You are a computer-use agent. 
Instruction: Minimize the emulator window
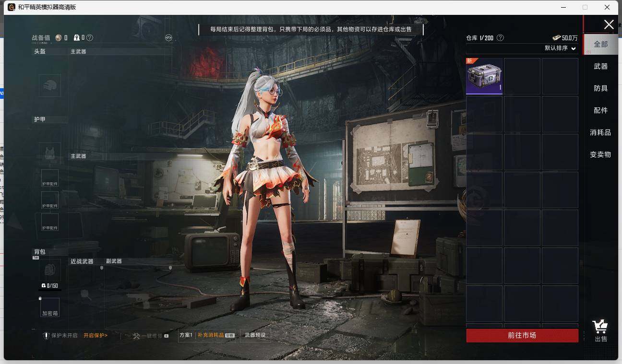563,7
